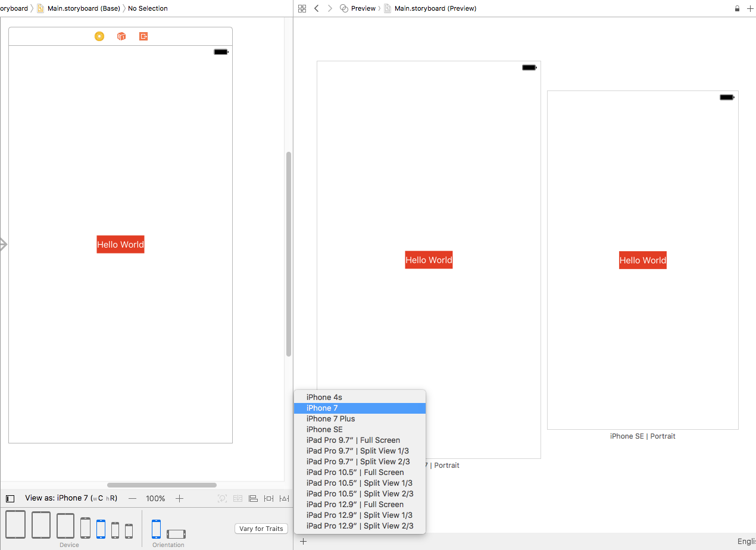Image resolution: width=756 pixels, height=550 pixels.
Task: Click the Vary for Traits button
Action: [261, 529]
